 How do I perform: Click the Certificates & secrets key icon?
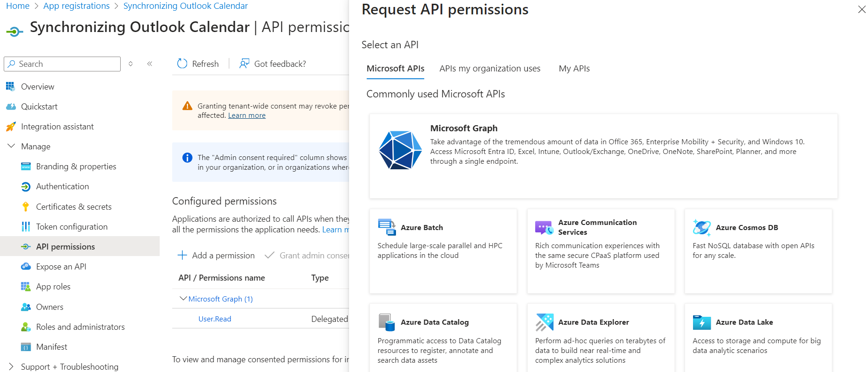point(26,207)
